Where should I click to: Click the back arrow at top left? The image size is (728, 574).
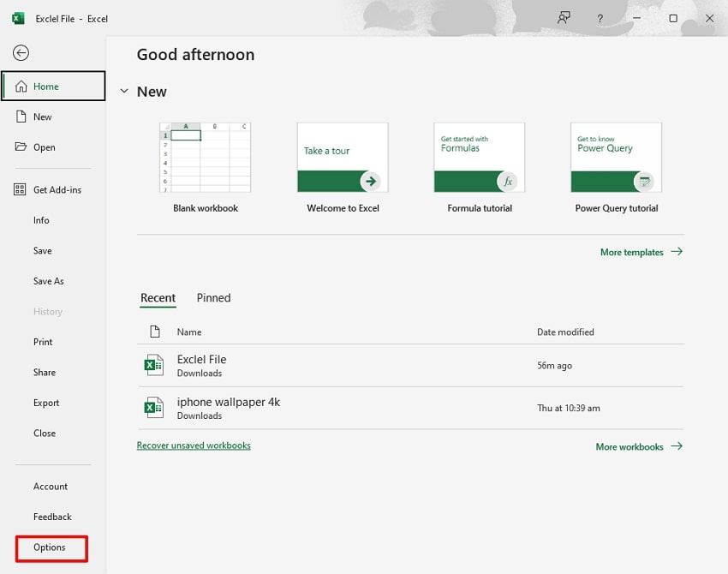click(20, 52)
